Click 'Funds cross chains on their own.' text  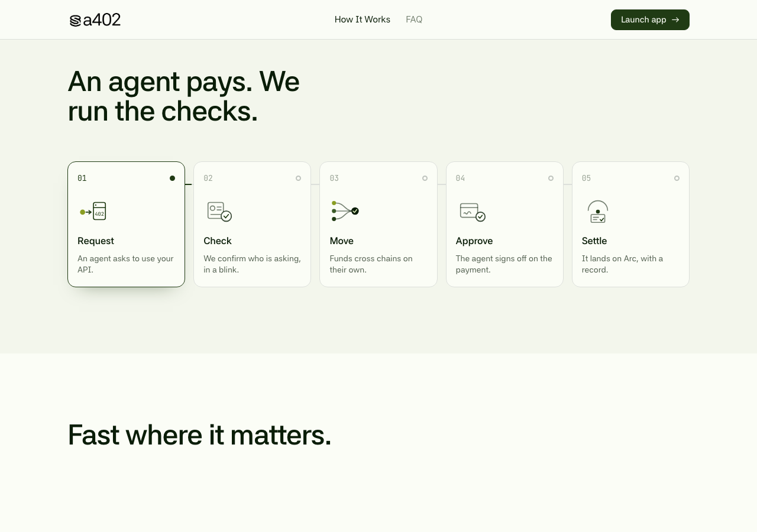(x=371, y=264)
